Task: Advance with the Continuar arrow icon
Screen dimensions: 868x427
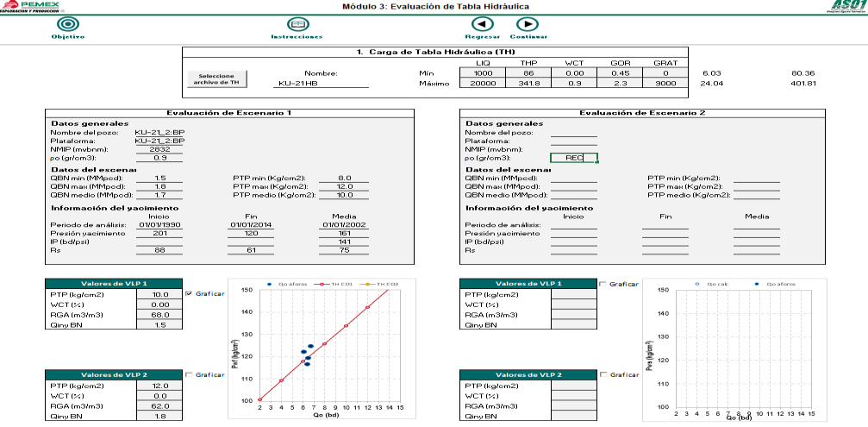Action: (x=528, y=24)
